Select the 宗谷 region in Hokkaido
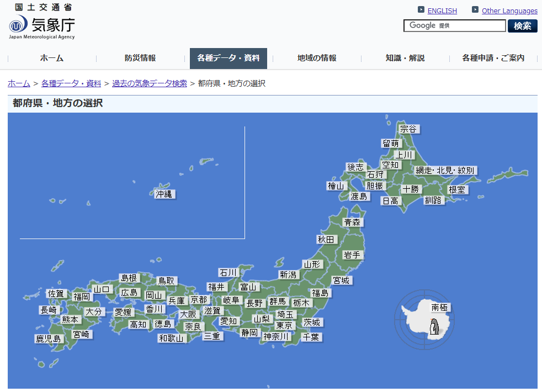This screenshot has width=542, height=392. [x=408, y=129]
